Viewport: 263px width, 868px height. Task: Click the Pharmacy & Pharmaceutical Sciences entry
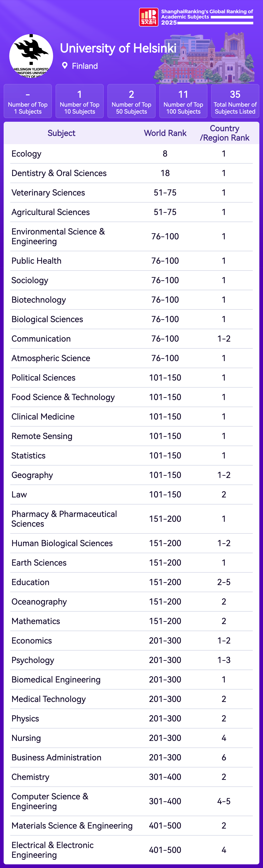pos(64,519)
